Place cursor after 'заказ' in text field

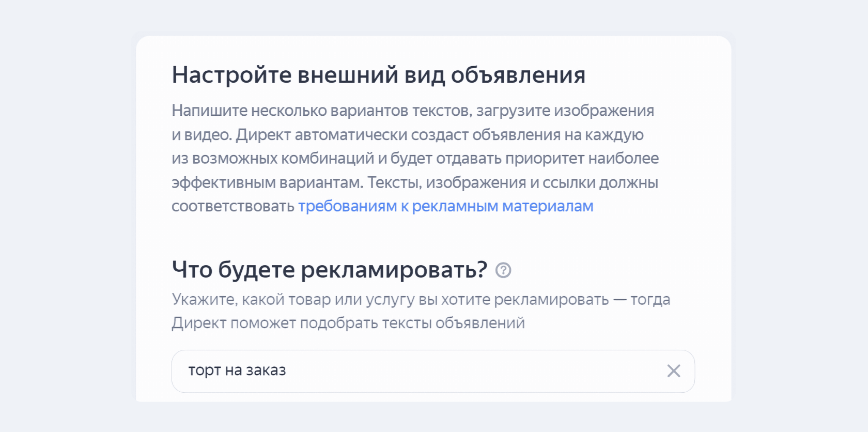(287, 371)
